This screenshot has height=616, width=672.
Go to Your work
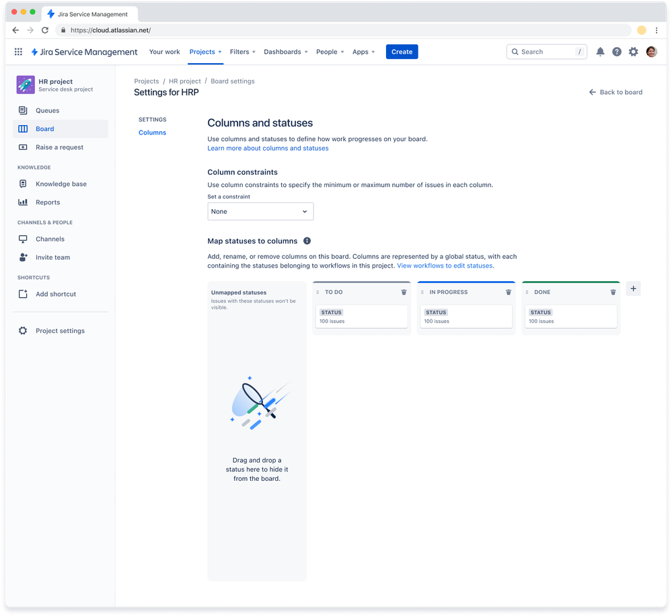click(x=165, y=52)
